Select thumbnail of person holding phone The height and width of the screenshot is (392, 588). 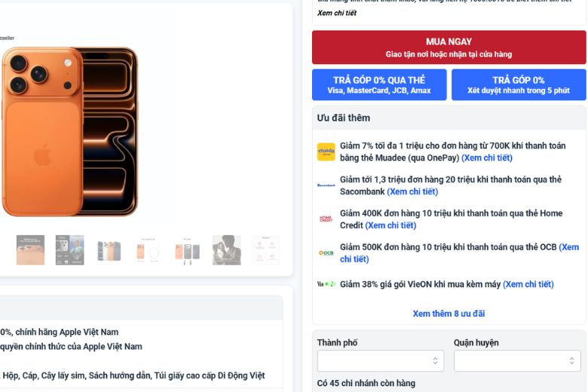[226, 250]
